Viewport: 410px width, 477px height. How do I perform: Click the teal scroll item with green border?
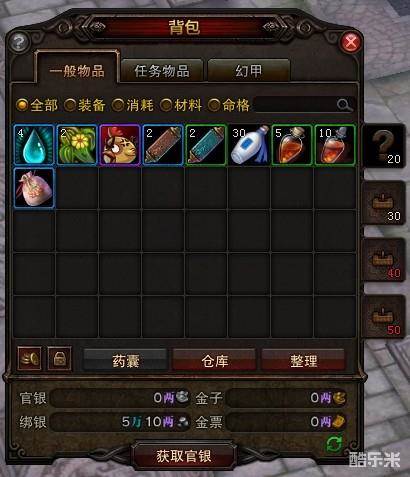pyautogui.click(x=206, y=145)
